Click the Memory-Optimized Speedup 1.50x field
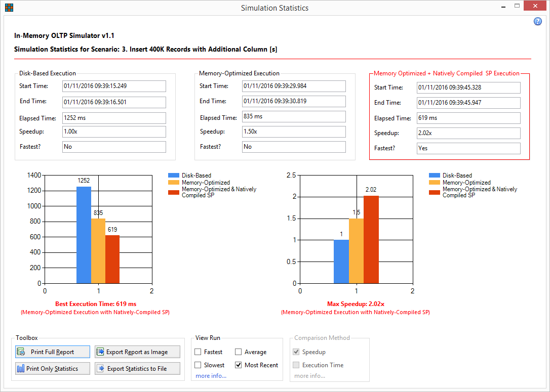Image resolution: width=550 pixels, height=392 pixels. point(294,132)
